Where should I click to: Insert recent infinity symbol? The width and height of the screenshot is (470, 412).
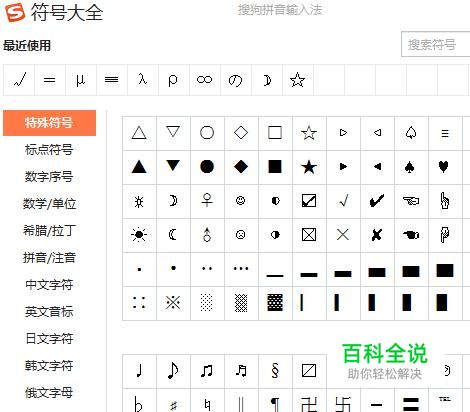point(204,80)
